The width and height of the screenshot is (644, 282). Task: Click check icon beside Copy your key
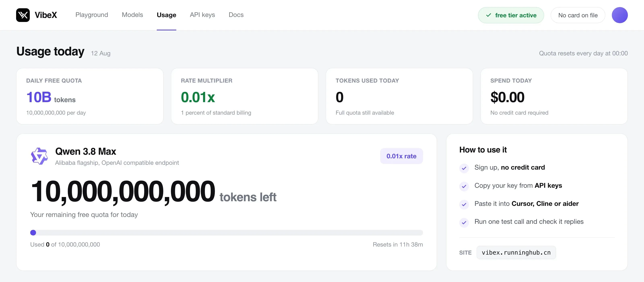coord(464,186)
